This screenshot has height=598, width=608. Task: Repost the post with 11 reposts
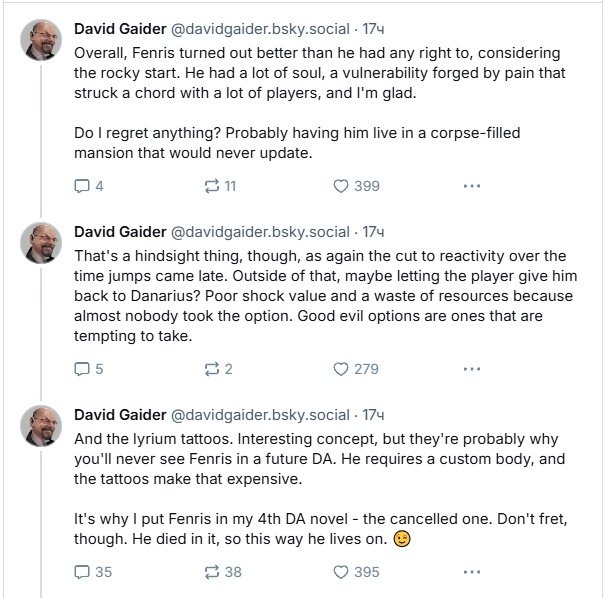(x=210, y=185)
